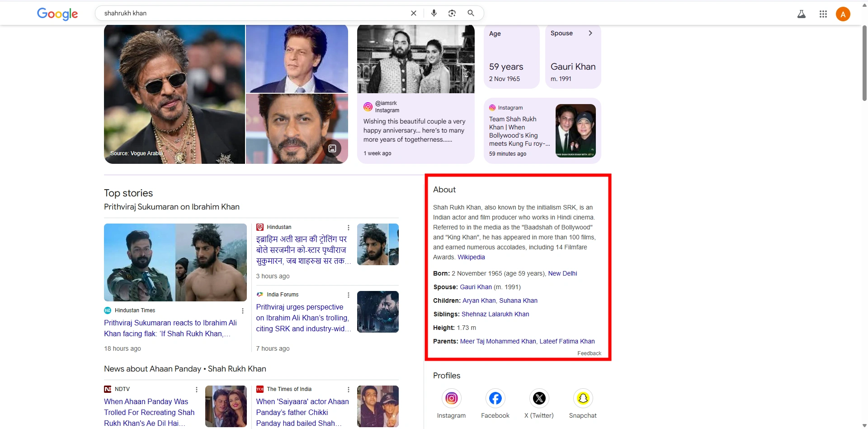
Task: Open When 'Saiyaara' actor headline
Action: click(302, 412)
